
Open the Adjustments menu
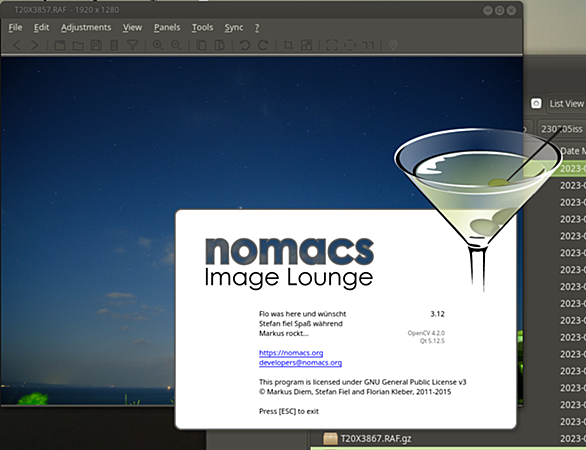tap(86, 28)
